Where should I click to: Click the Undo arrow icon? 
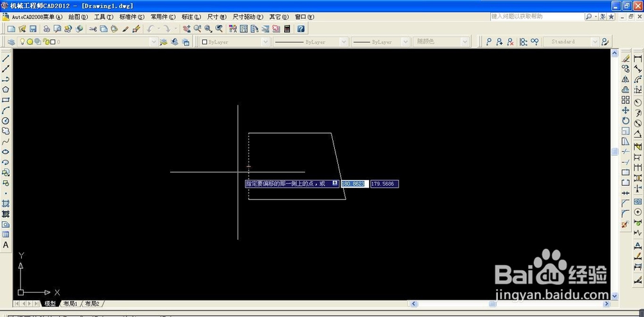tap(150, 29)
